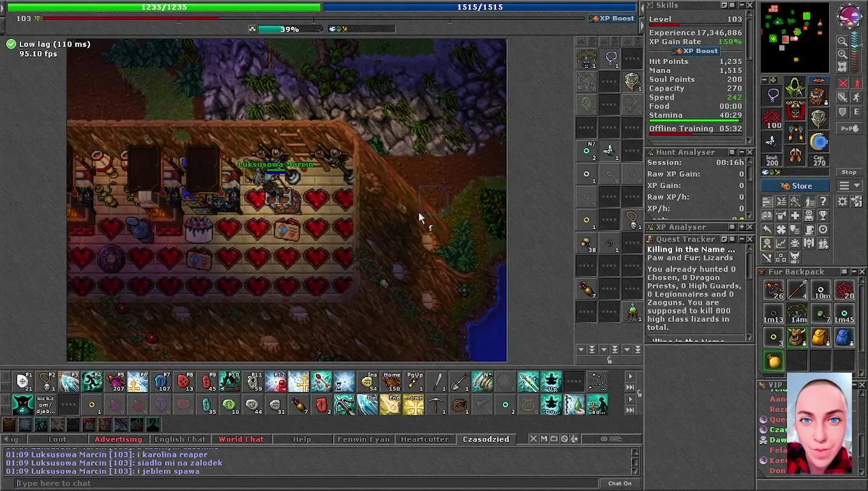
Task: Toggle chase opponent mode
Action: click(x=857, y=97)
